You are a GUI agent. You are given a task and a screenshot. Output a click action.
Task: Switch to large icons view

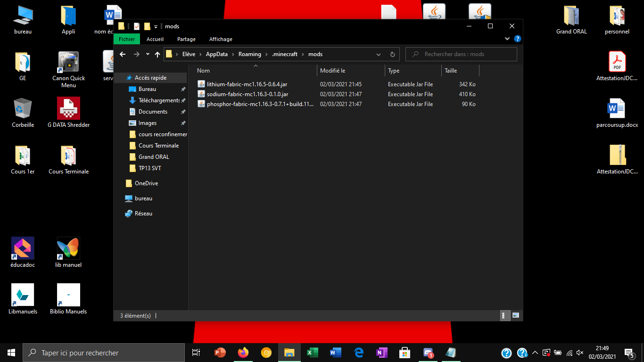click(x=516, y=315)
